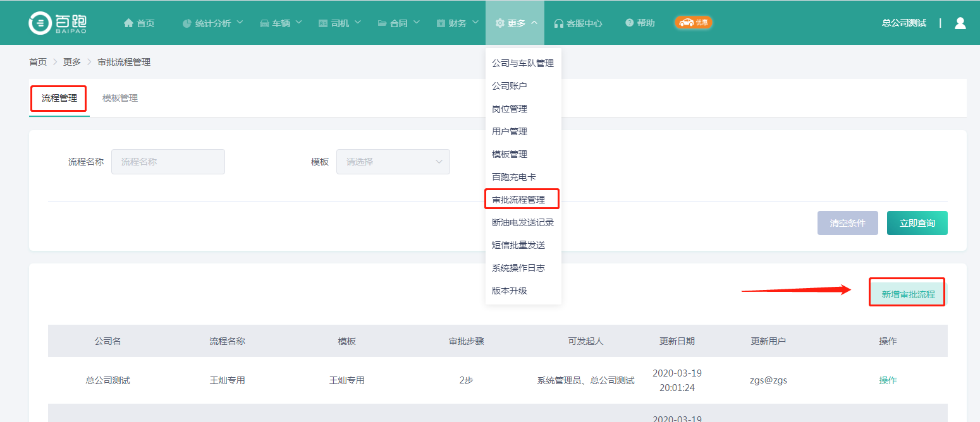
Task: Expand 司机 driver navigation menu
Action: 340,23
